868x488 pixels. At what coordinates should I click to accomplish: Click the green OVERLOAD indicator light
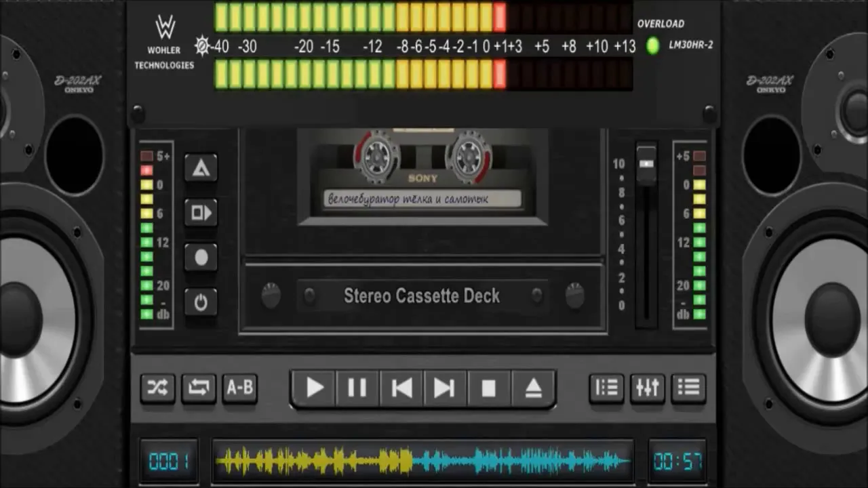(x=653, y=46)
